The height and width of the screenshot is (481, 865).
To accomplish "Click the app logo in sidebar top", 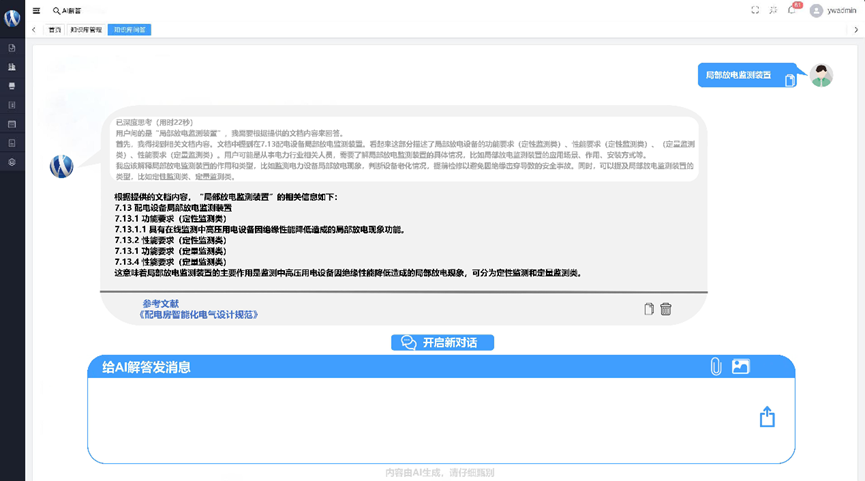I will (x=12, y=18).
